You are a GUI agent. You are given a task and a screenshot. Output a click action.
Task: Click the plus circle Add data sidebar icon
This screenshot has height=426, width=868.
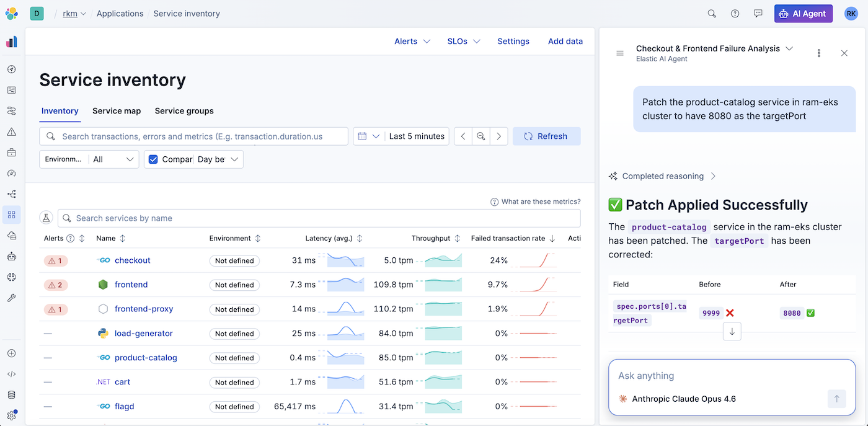click(11, 353)
